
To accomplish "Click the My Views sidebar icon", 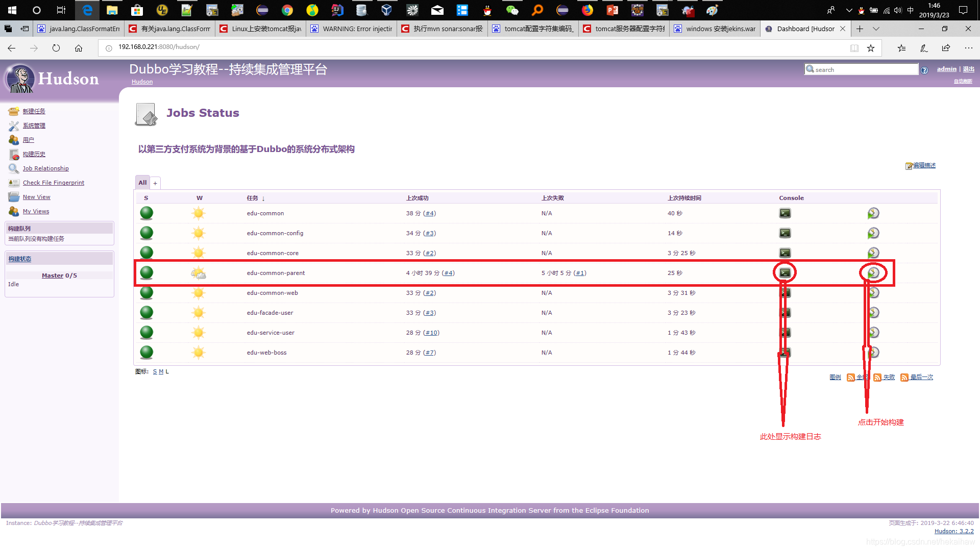I will coord(14,211).
